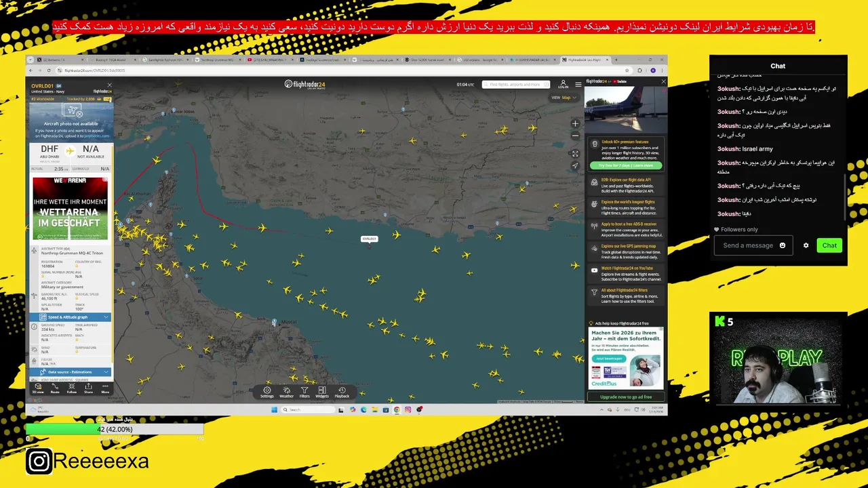Show the Route for flight OVRLD01

pyautogui.click(x=55, y=388)
